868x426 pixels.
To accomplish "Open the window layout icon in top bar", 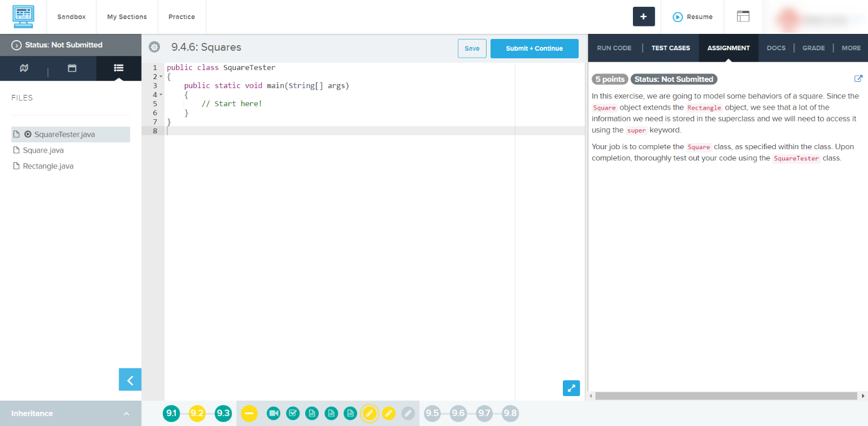I will click(743, 17).
